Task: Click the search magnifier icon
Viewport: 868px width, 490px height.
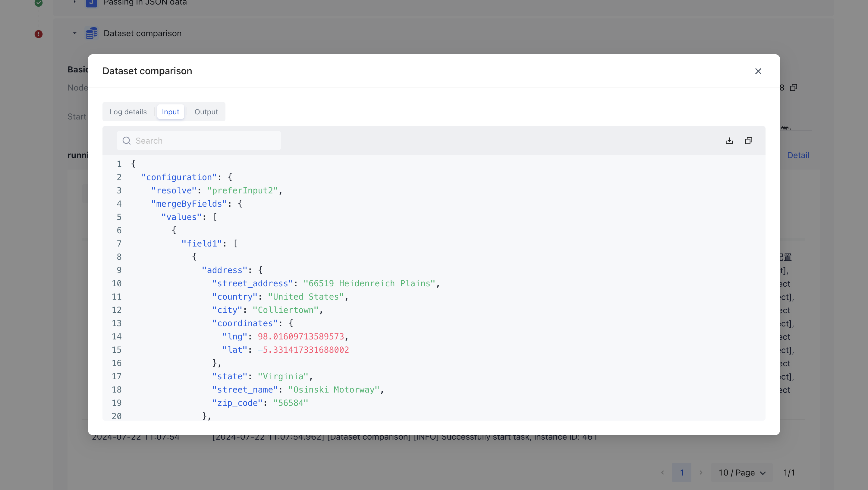Action: 126,141
